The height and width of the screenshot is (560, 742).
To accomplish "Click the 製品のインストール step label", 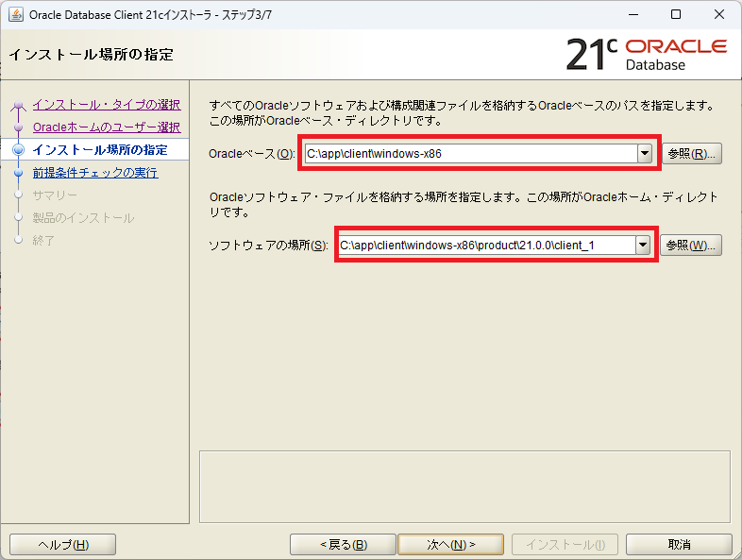I will pos(83,218).
